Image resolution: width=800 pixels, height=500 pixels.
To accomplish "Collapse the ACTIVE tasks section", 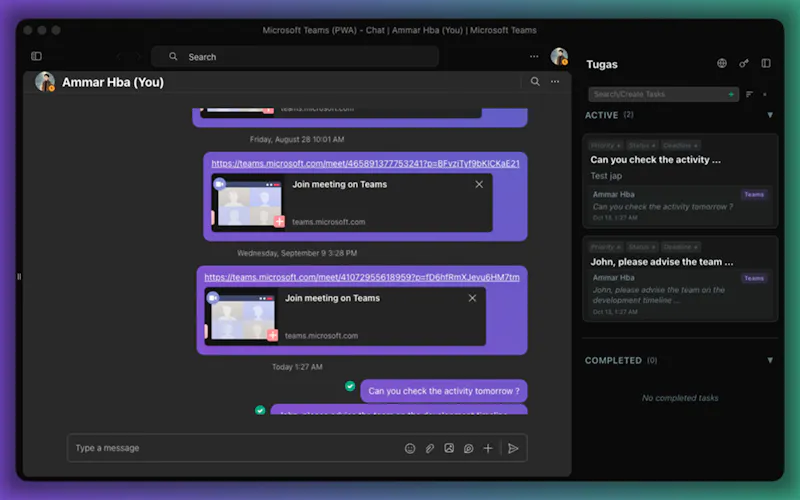I will 770,115.
